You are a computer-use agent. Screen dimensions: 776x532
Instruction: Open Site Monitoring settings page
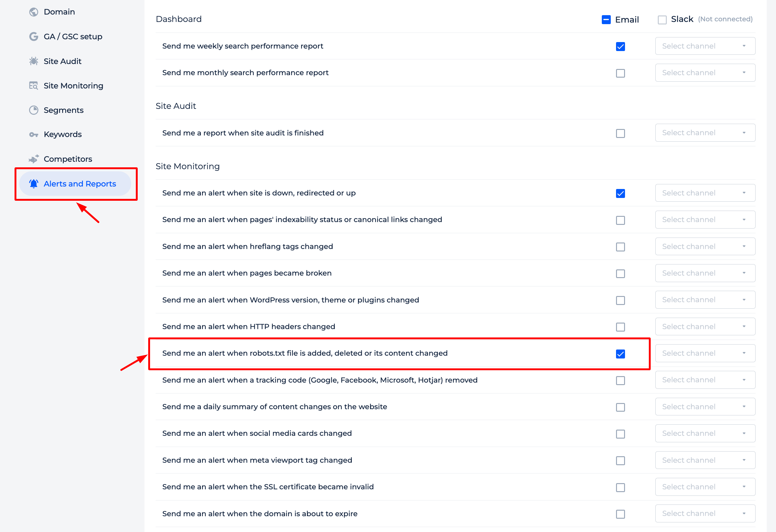[73, 85]
